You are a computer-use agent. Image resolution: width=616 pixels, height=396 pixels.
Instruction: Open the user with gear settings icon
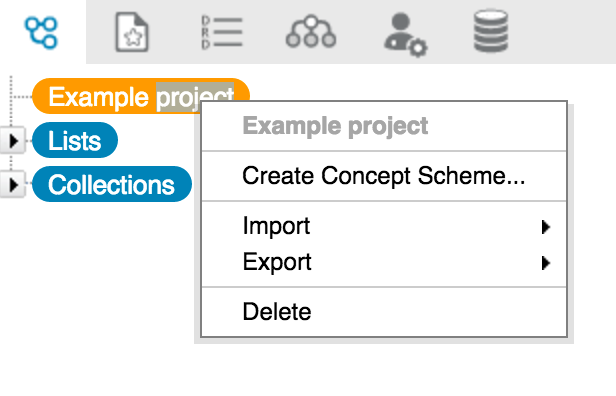pyautogui.click(x=405, y=35)
